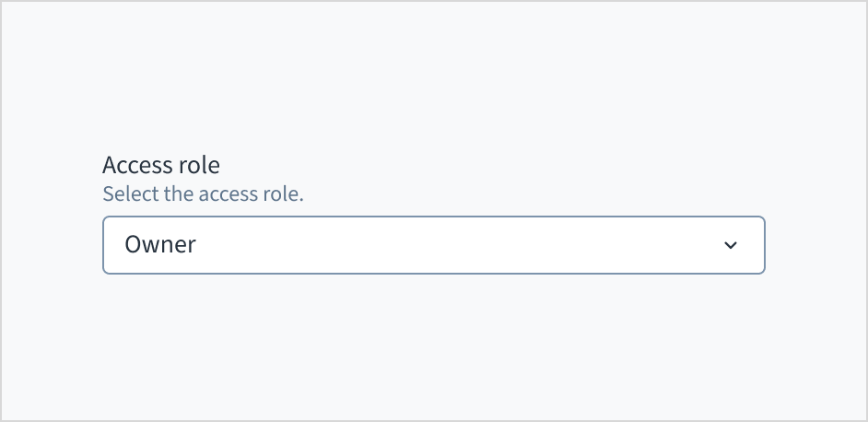
Task: Click the "Access role" label
Action: (161, 166)
